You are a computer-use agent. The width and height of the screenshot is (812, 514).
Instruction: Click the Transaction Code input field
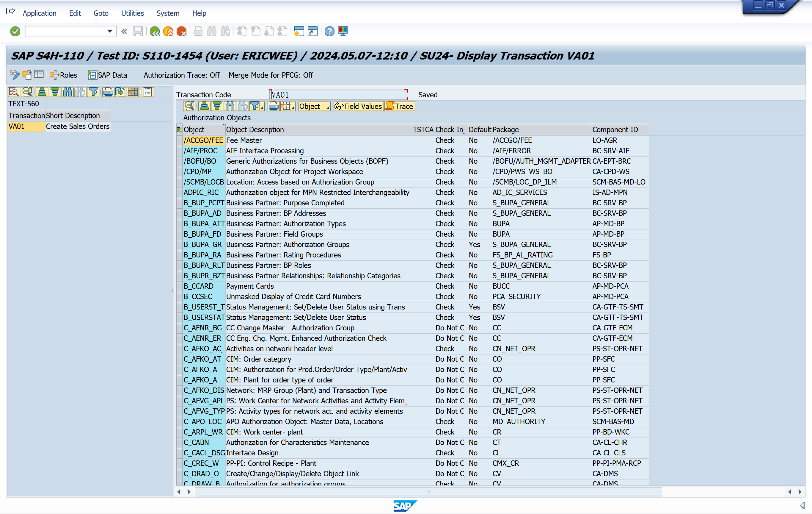338,95
